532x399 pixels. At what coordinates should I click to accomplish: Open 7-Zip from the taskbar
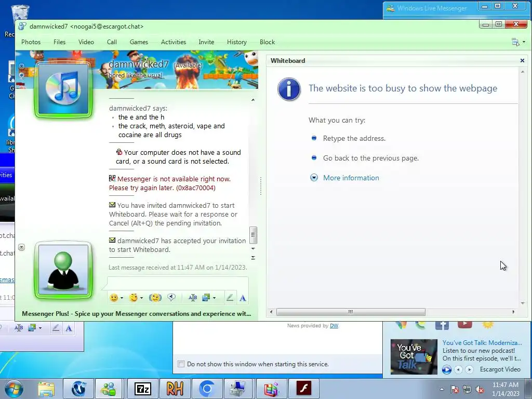143,389
